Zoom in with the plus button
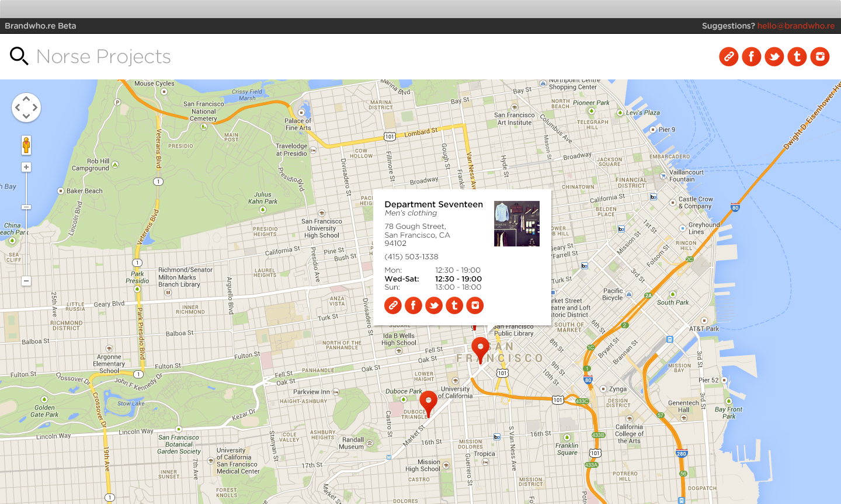The height and width of the screenshot is (504, 841). click(x=26, y=167)
